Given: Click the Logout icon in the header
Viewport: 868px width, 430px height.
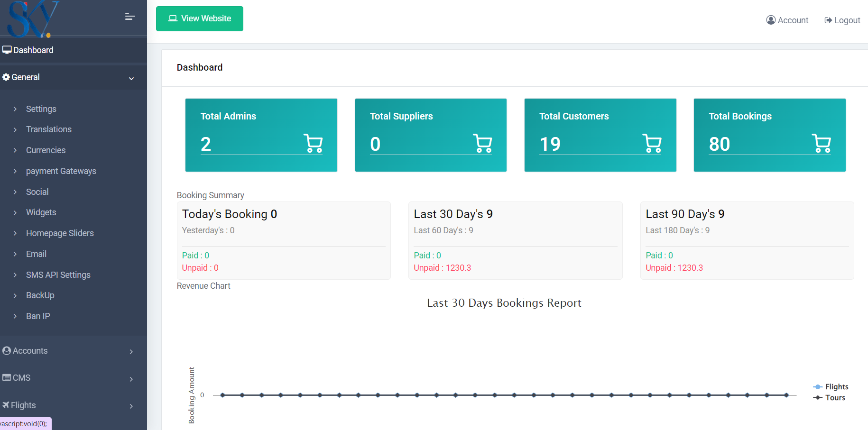Looking at the screenshot, I should (x=828, y=20).
